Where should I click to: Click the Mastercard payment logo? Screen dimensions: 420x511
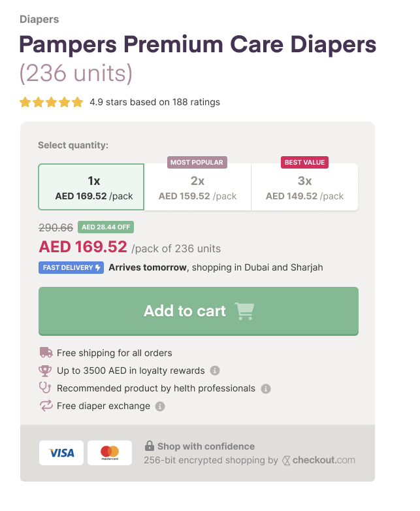pyautogui.click(x=110, y=453)
